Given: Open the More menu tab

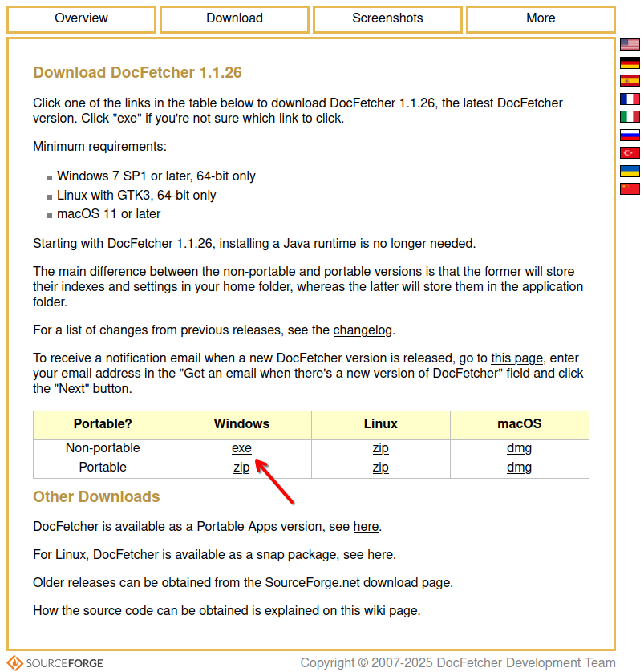Looking at the screenshot, I should [541, 18].
